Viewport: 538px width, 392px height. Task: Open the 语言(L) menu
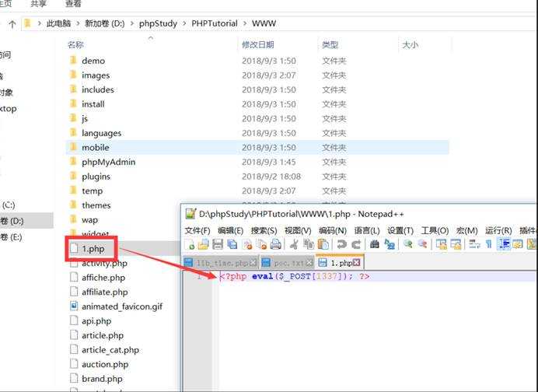[367, 230]
